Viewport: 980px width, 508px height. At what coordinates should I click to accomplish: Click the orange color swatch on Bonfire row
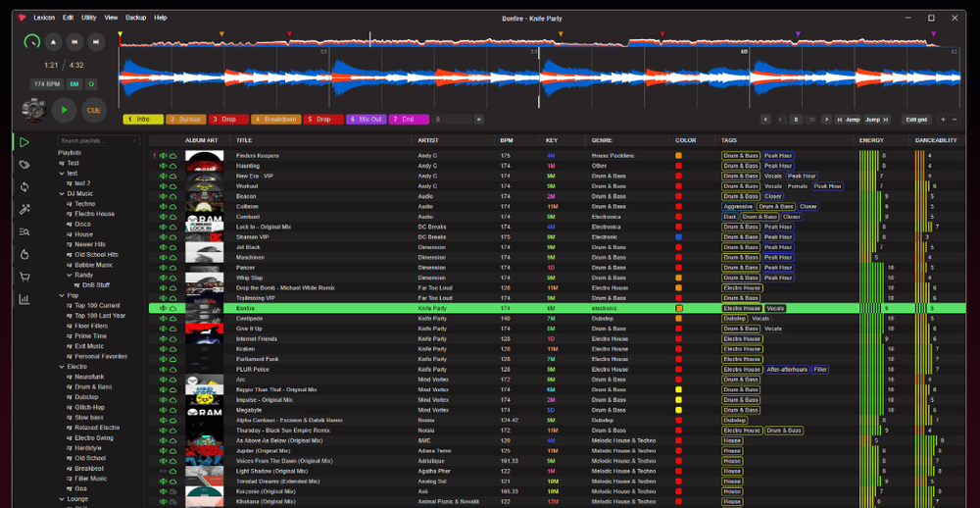pos(679,308)
